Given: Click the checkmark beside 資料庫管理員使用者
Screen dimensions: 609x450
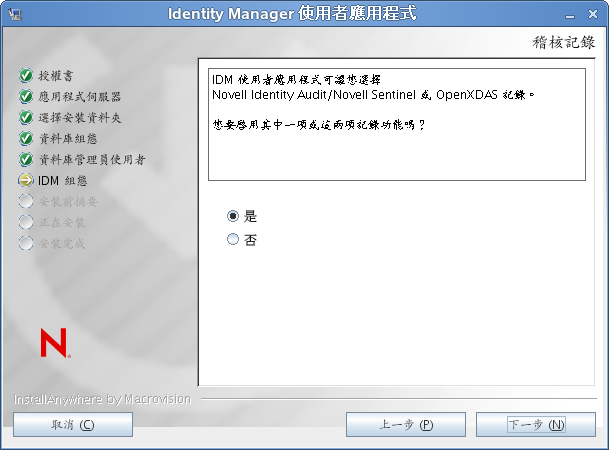Looking at the screenshot, I should [26, 160].
